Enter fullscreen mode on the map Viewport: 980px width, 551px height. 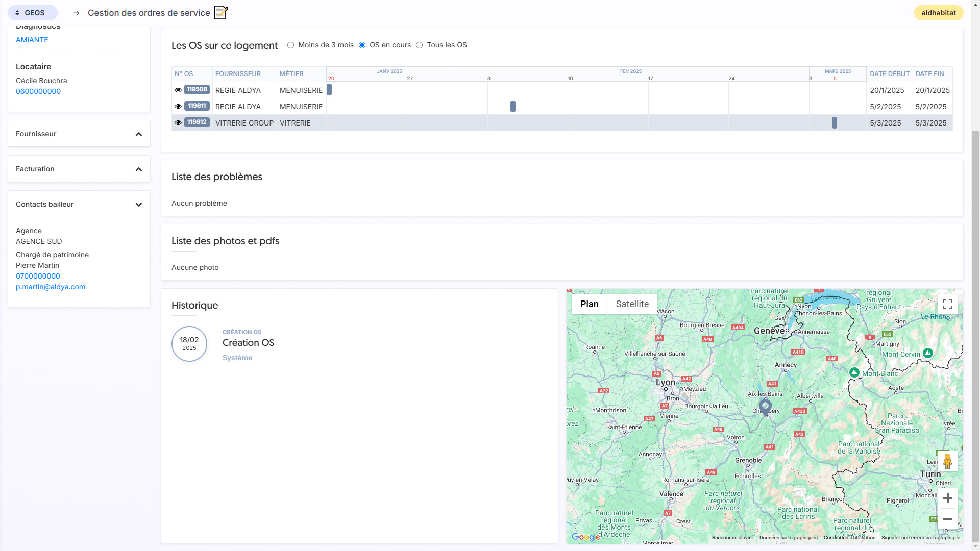(x=948, y=304)
